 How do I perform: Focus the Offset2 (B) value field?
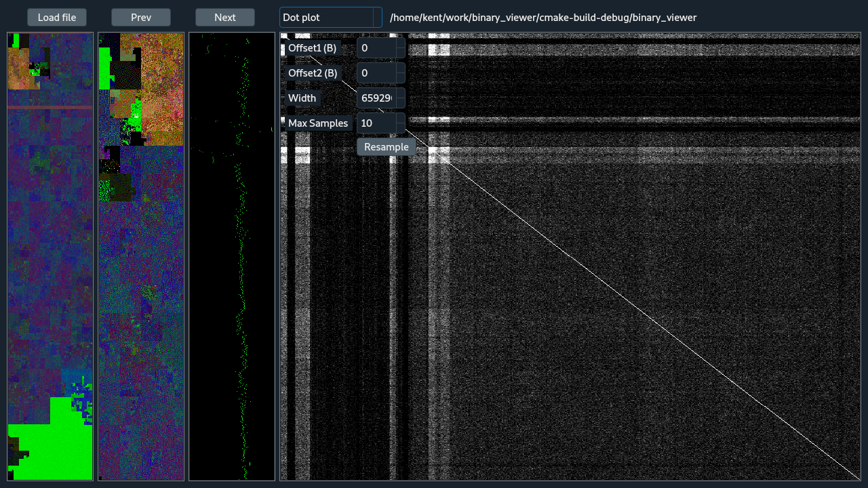pyautogui.click(x=376, y=73)
